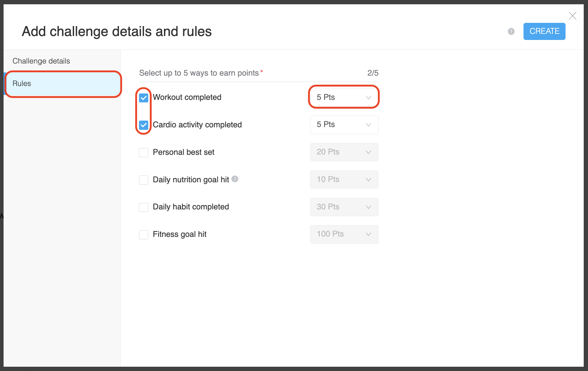Open the 20 Pts Personal best dropdown

pos(344,152)
